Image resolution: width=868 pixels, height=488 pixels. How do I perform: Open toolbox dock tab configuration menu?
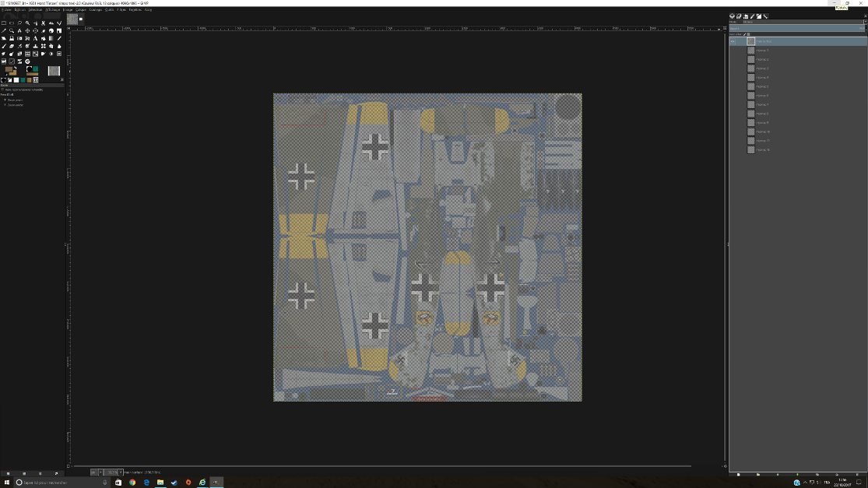(62, 79)
